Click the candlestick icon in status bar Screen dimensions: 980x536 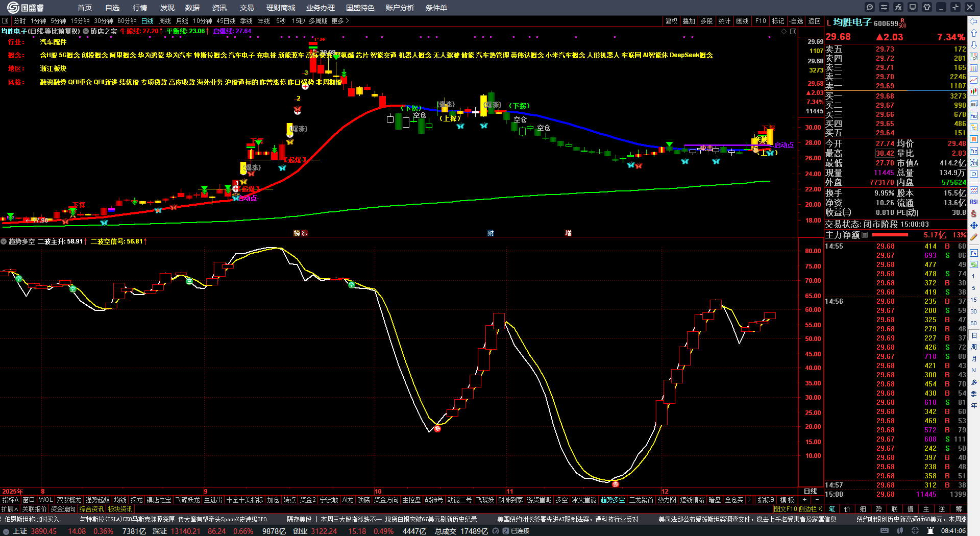900,531
